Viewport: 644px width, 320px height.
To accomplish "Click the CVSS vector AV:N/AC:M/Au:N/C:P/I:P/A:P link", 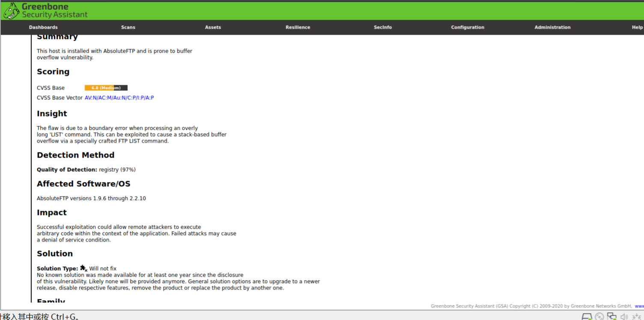I will (119, 98).
